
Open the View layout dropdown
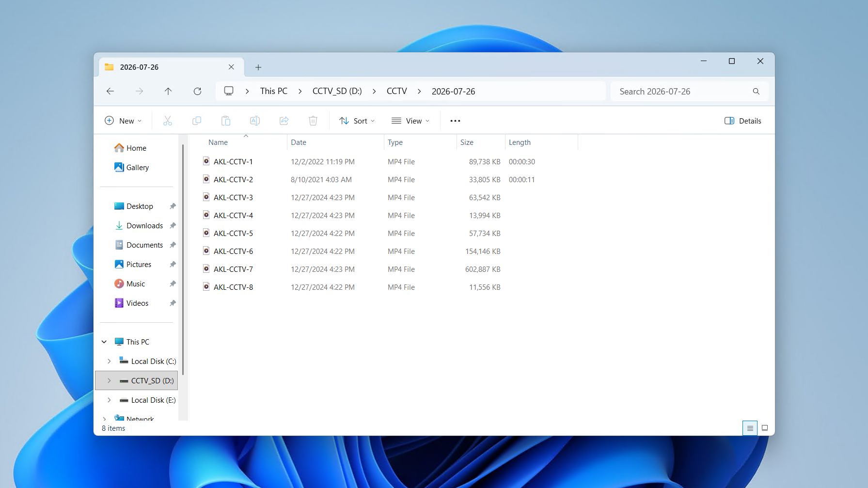coord(410,121)
